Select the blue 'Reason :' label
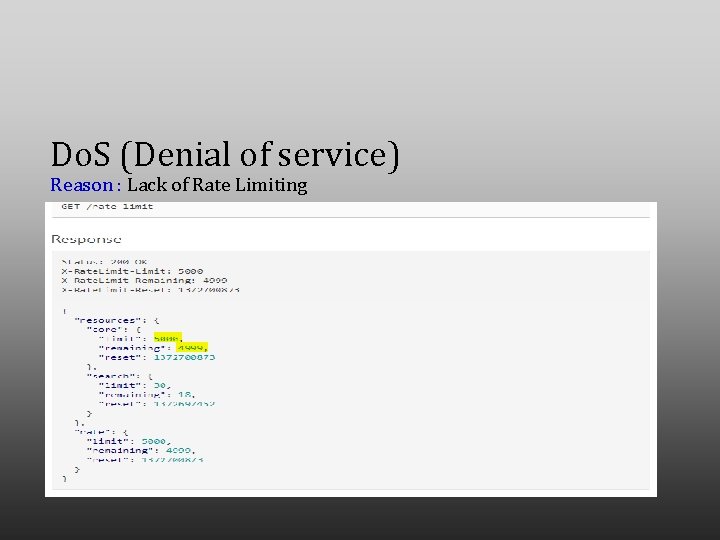The height and width of the screenshot is (540, 720). pyautogui.click(x=85, y=185)
